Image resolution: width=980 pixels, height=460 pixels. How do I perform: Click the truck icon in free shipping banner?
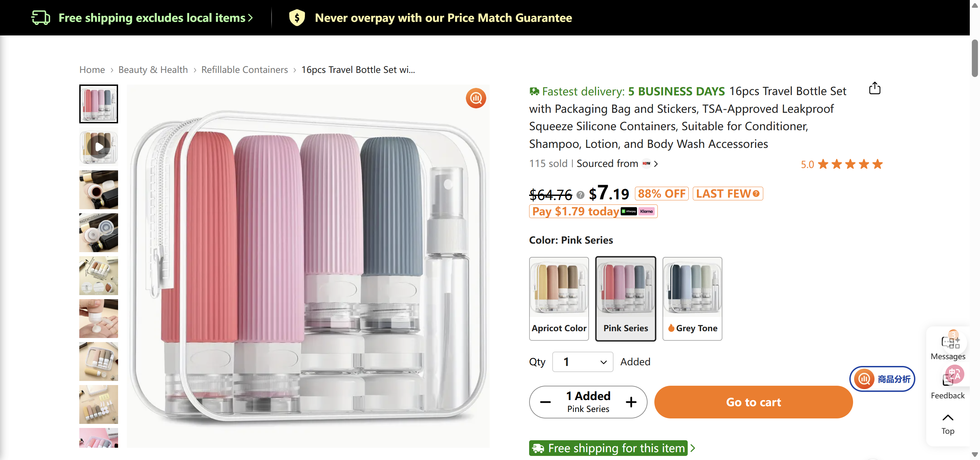40,17
